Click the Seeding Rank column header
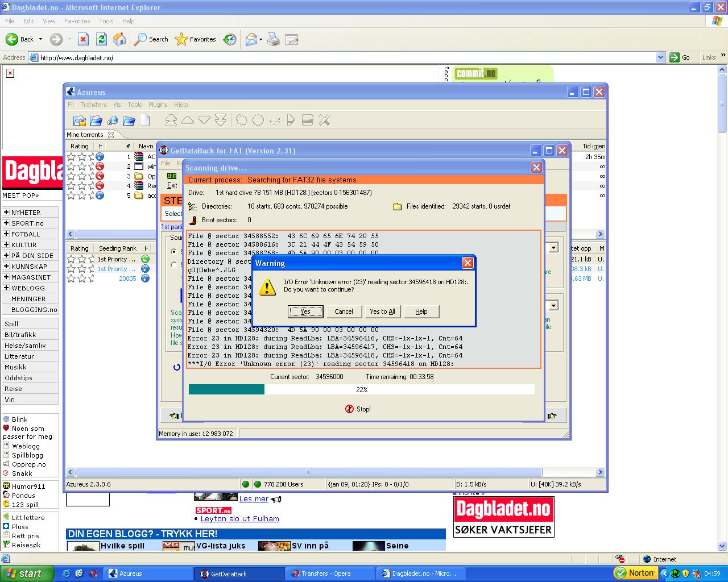Image resolution: width=728 pixels, height=582 pixels. (x=118, y=248)
